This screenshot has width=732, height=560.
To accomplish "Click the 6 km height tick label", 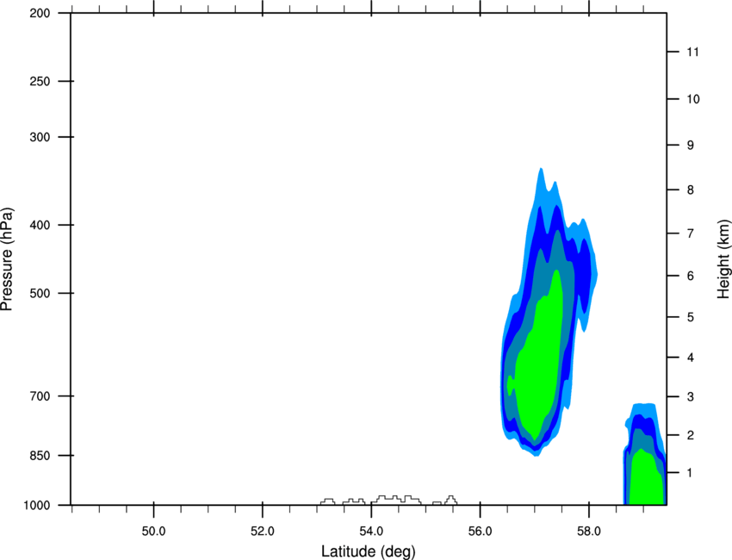I will [691, 276].
